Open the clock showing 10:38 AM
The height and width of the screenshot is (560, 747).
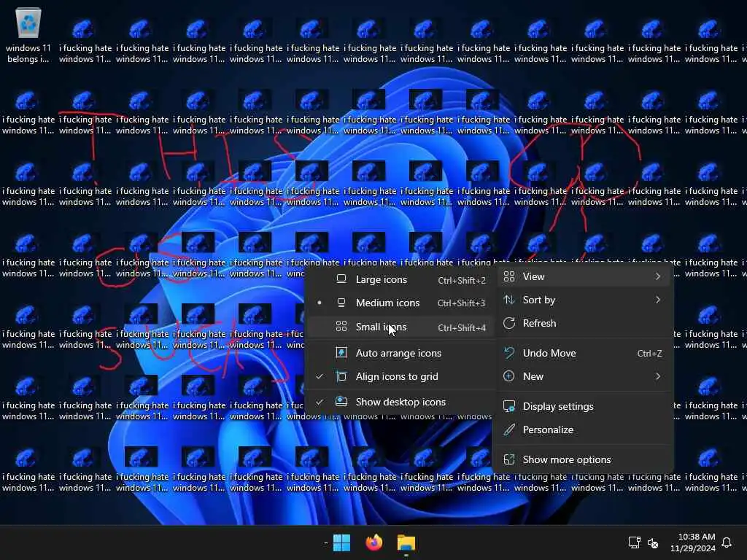tap(697, 537)
